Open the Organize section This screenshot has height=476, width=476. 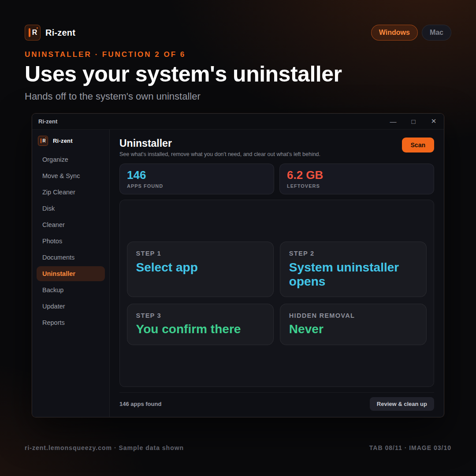pyautogui.click(x=71, y=160)
